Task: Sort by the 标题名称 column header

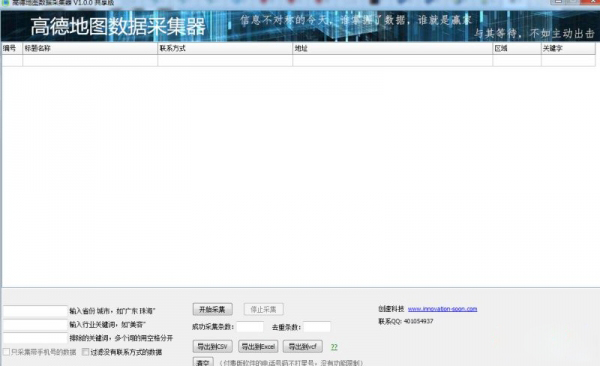Action: click(x=90, y=48)
